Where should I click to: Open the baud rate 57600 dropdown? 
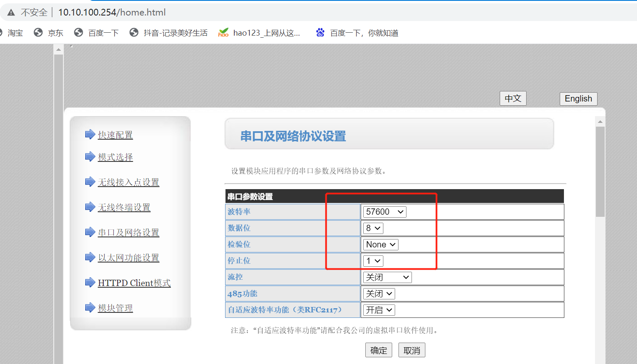point(385,212)
